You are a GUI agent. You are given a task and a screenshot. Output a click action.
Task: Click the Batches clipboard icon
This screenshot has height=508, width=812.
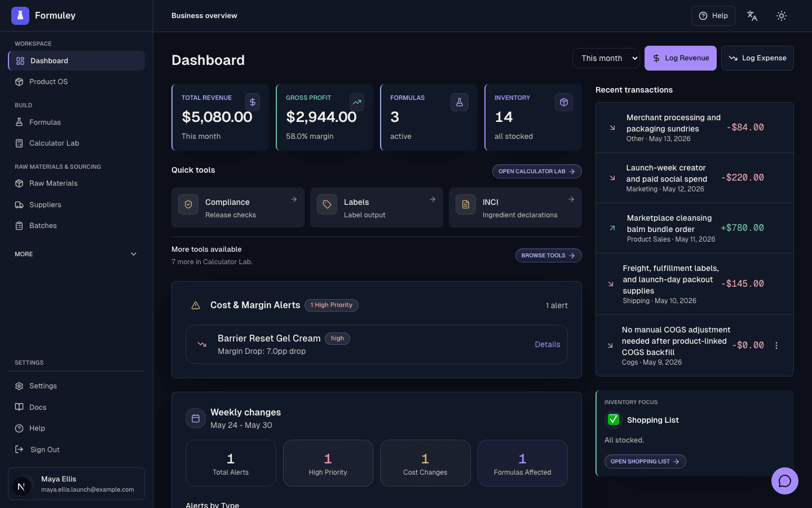click(19, 226)
